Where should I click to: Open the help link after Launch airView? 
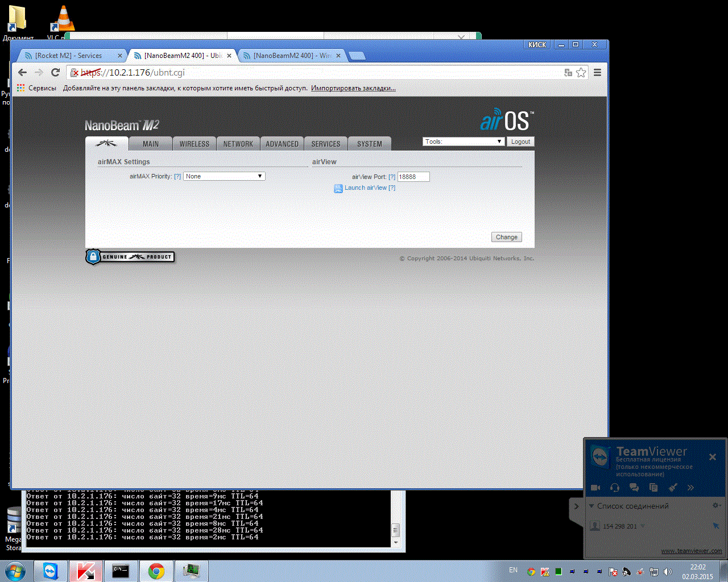(392, 188)
